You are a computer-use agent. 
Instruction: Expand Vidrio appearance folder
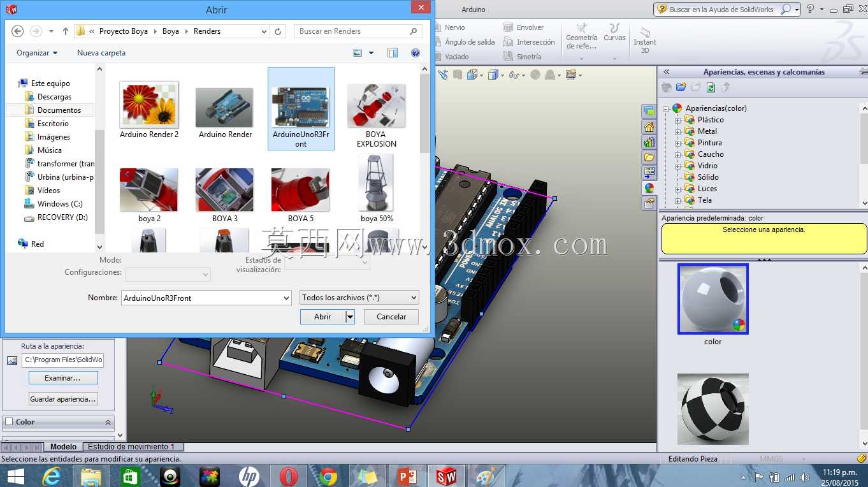click(x=678, y=166)
